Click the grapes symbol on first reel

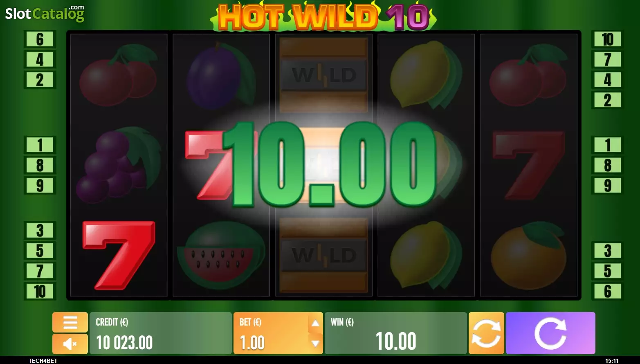click(x=119, y=165)
